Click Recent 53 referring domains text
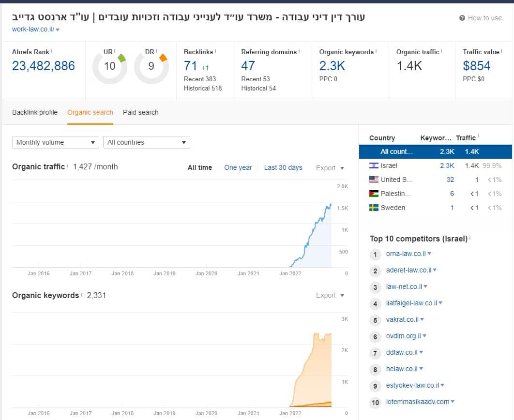Viewport: 514px width, 420px height. pyautogui.click(x=256, y=79)
